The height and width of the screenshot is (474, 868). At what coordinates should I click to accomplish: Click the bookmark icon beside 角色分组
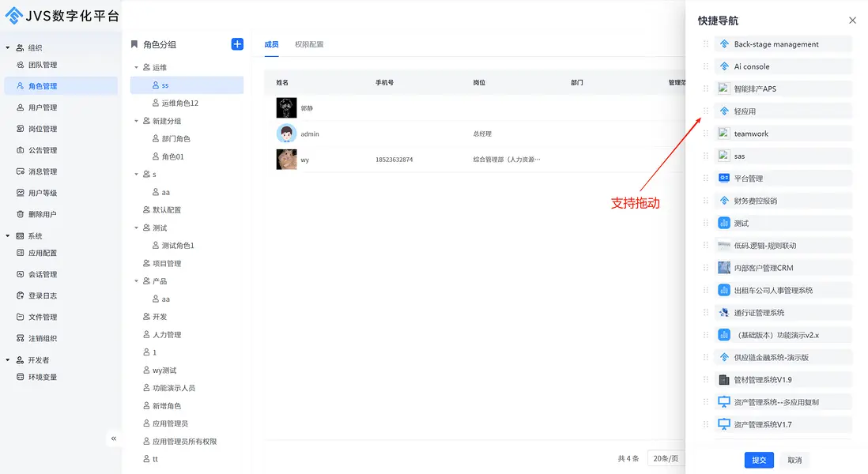click(134, 44)
